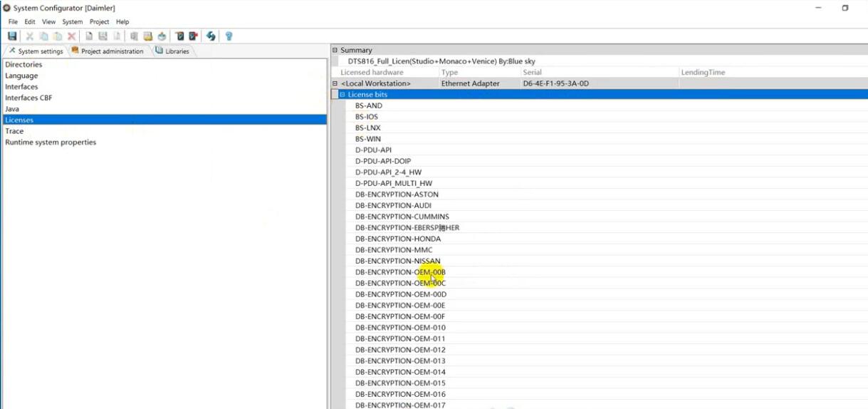
Task: Select the DB-ENCRYPTION-CUMMINS license entry
Action: (x=402, y=217)
